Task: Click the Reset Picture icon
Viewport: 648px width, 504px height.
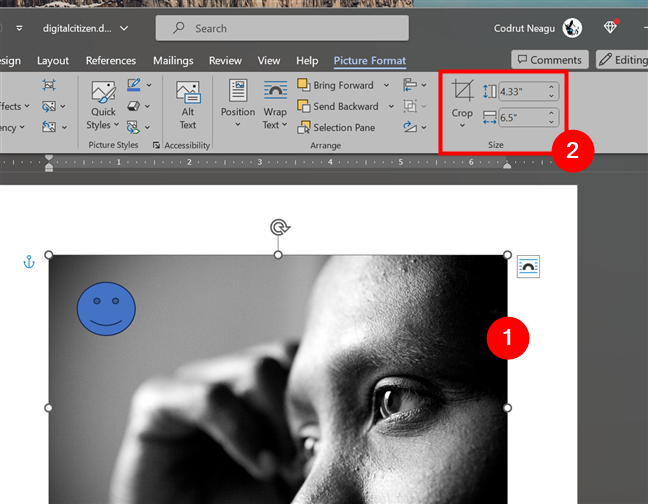Action: pos(49,126)
